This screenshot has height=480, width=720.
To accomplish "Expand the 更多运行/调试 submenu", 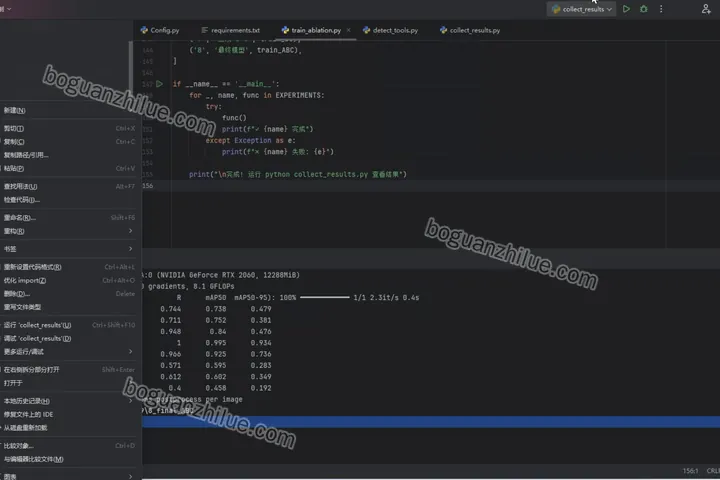I will (x=69, y=352).
